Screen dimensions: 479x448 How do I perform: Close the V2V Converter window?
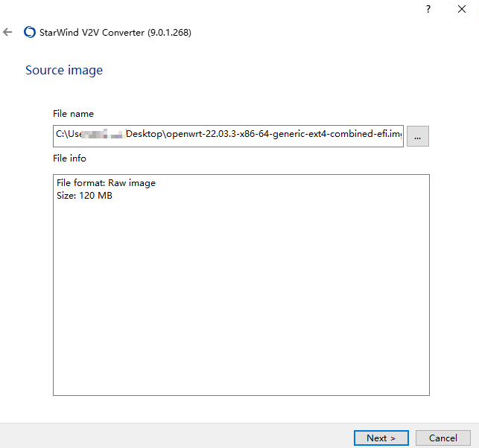(x=462, y=9)
